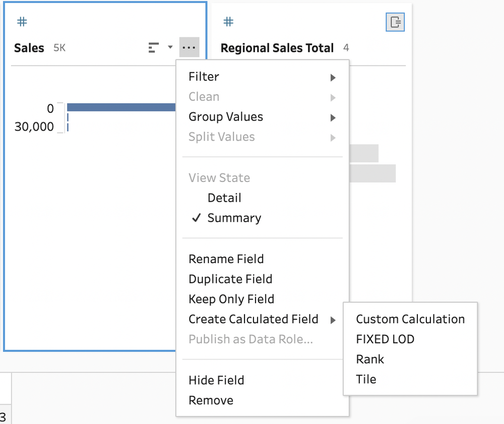Click Hide Field in the menu
This screenshot has height=424, width=504.
tap(216, 381)
